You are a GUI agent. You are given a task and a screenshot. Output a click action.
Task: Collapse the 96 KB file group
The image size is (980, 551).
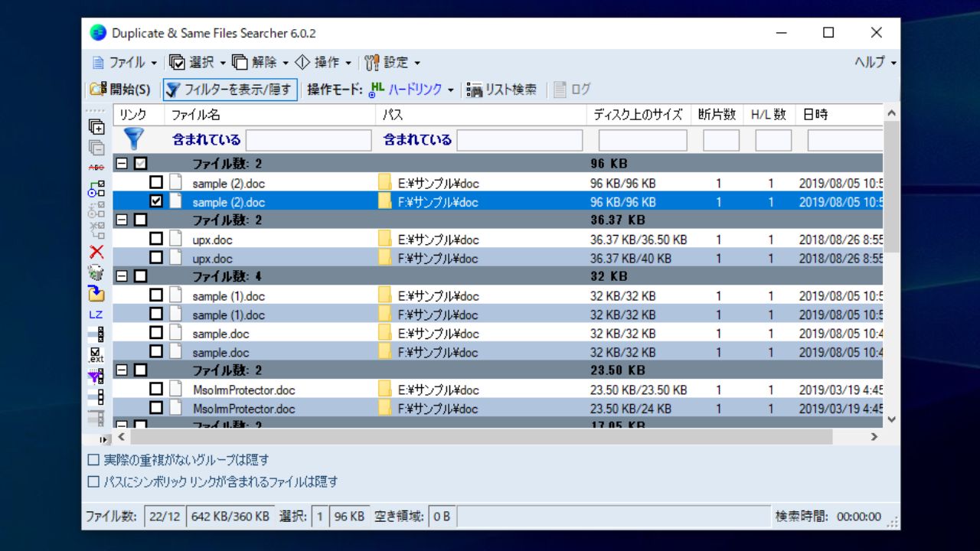pyautogui.click(x=121, y=163)
